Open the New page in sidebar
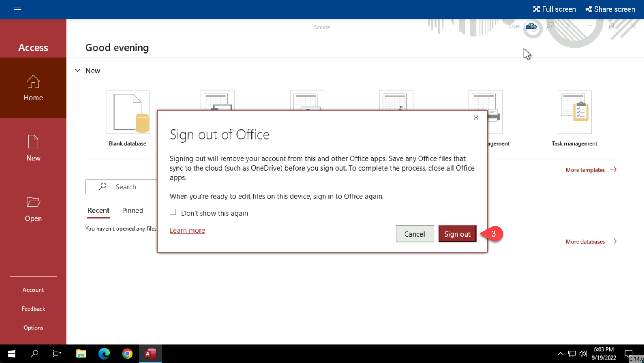Image resolution: width=644 pixels, height=363 pixels. [x=33, y=148]
